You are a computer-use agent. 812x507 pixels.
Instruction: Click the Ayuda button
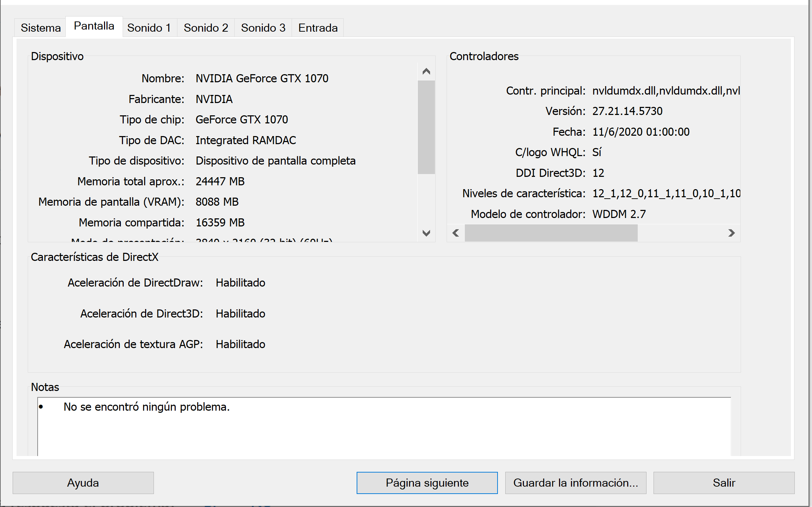[83, 483]
